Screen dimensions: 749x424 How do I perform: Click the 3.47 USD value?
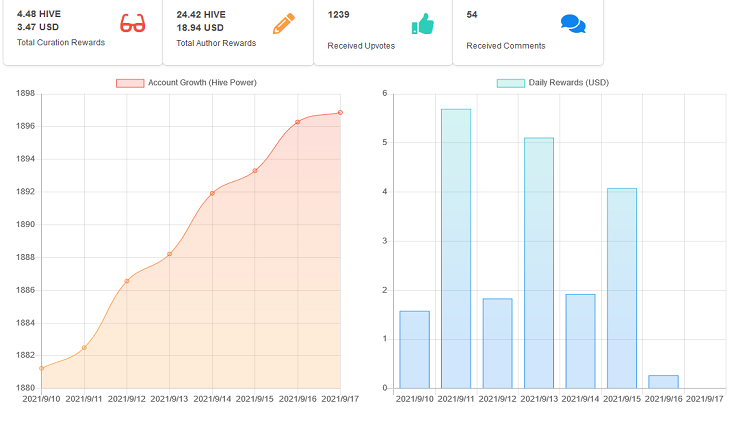pos(38,27)
